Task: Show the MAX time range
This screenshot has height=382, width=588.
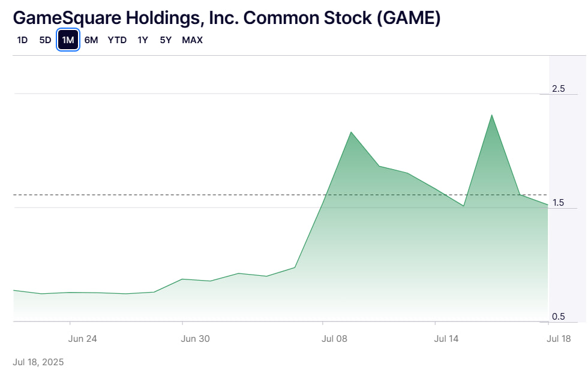Action: 193,40
